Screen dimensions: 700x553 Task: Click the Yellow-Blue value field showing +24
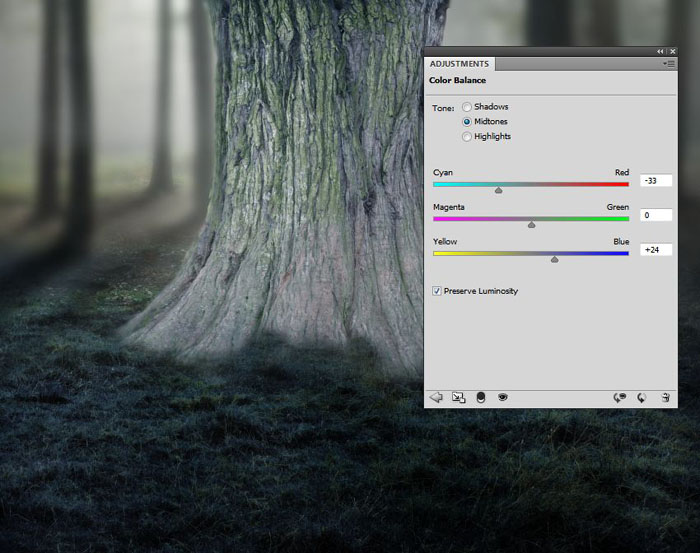click(656, 250)
